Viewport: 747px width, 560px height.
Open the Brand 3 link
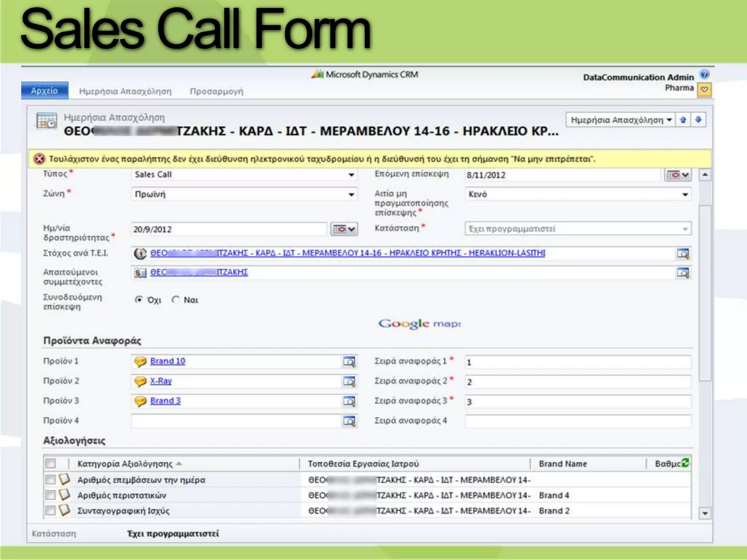pyautogui.click(x=165, y=400)
